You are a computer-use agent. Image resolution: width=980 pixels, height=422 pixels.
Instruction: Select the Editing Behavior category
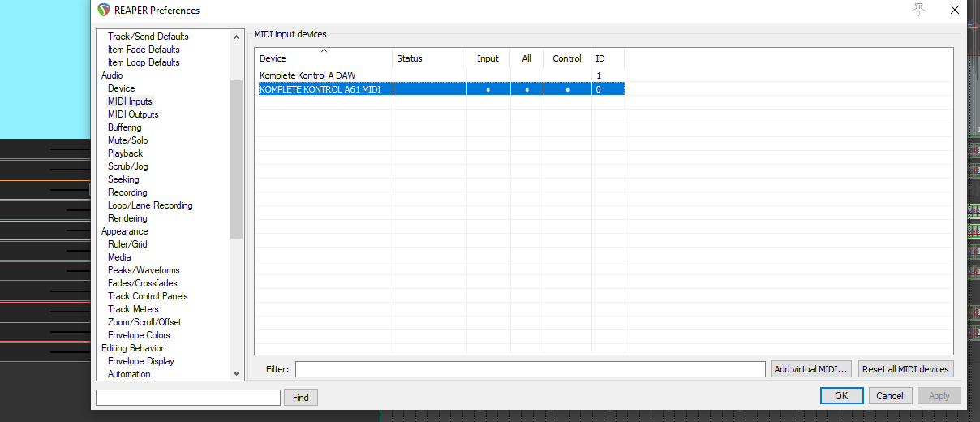(132, 348)
